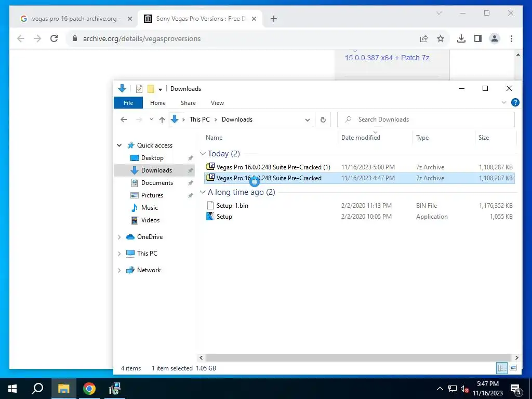
Task: Select Documents in the navigation pane
Action: (x=157, y=183)
